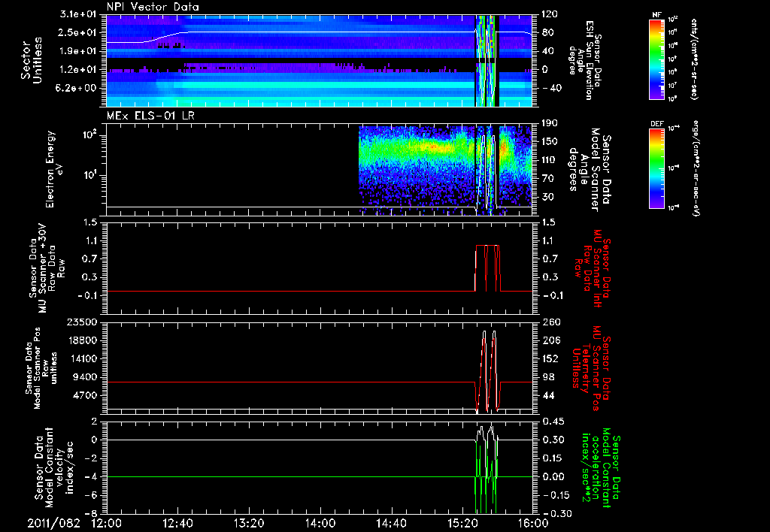Select the Sector Unitless axis label

pos(31,60)
